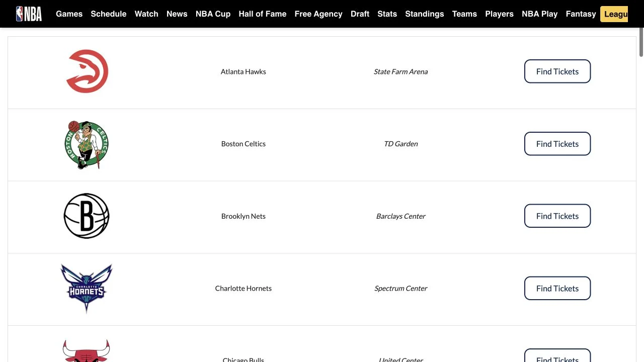Find Tickets for Boston Celtics

pos(557,144)
